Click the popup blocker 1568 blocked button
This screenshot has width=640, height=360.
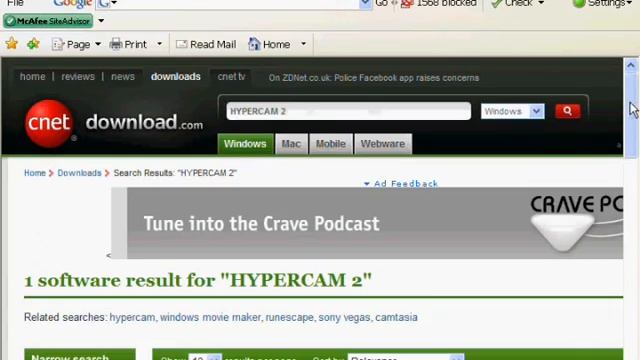tap(439, 3)
